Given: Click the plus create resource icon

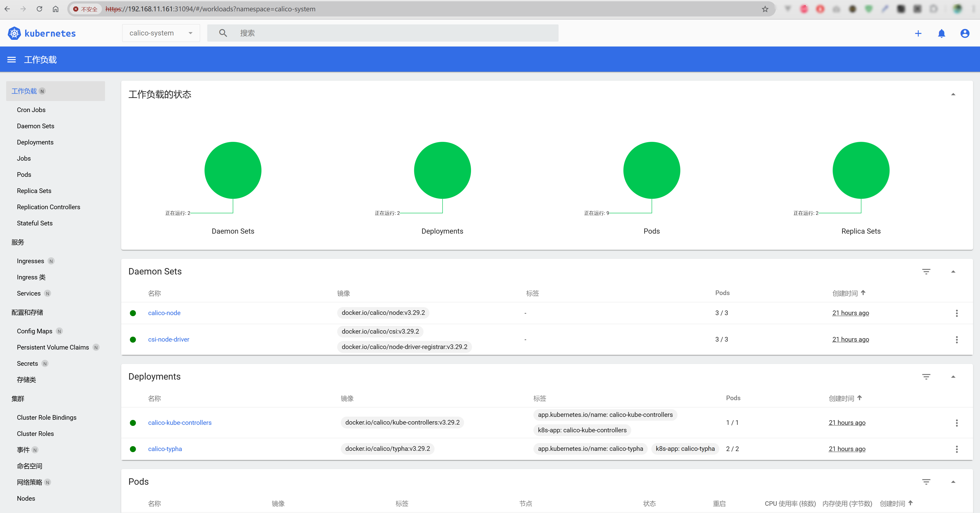Looking at the screenshot, I should (x=918, y=33).
